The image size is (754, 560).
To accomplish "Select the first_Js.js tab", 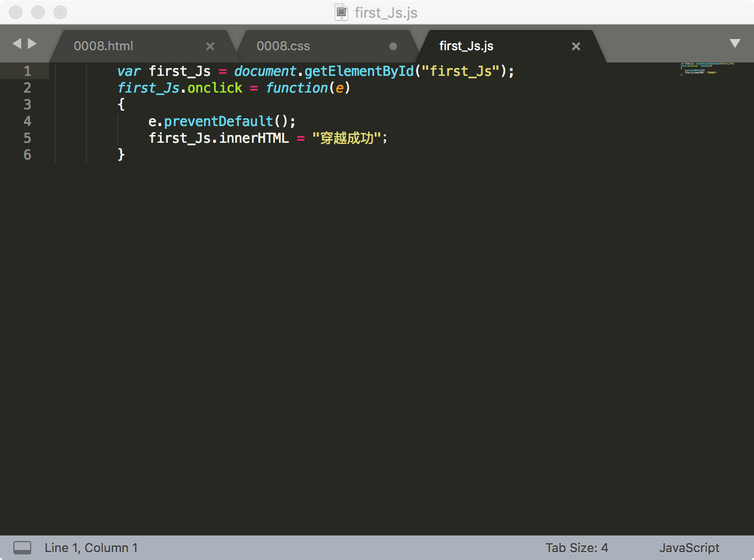I will click(466, 46).
